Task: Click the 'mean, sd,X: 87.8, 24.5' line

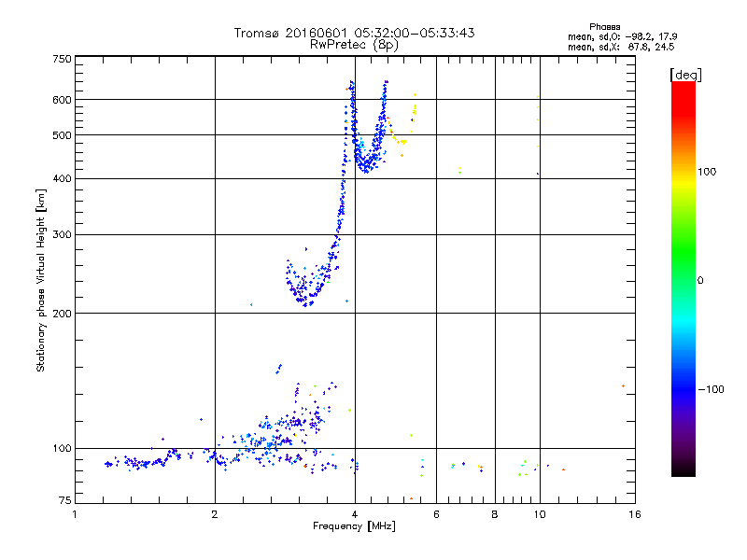Action: click(x=621, y=47)
